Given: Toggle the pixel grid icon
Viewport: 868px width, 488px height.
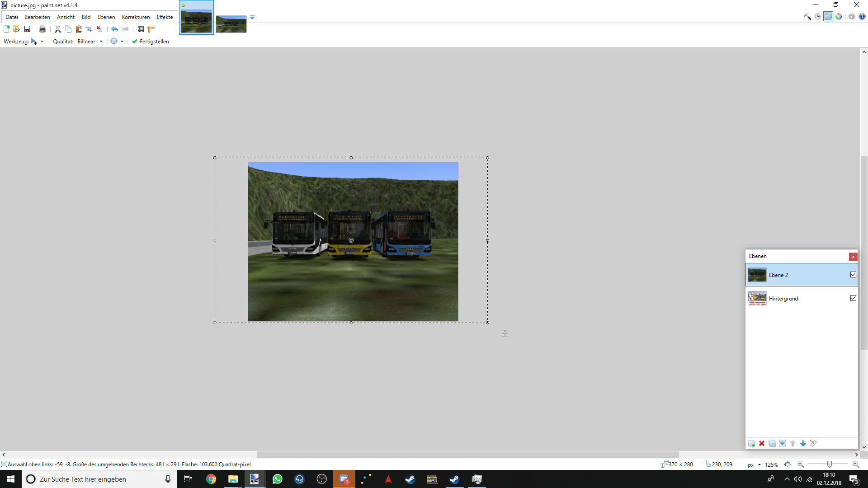Looking at the screenshot, I should [x=141, y=29].
